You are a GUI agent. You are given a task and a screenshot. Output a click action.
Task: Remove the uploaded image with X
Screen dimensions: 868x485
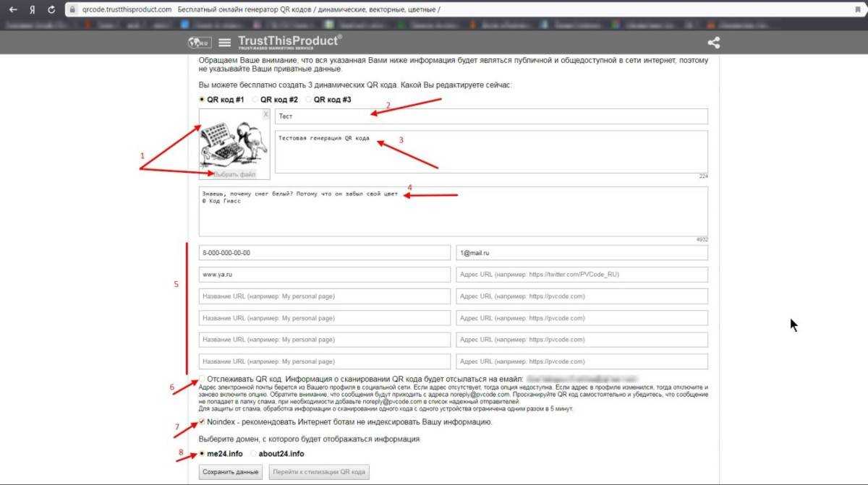(265, 114)
